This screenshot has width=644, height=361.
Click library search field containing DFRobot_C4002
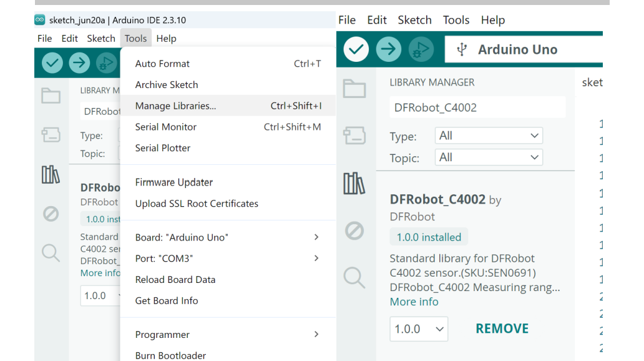477,107
